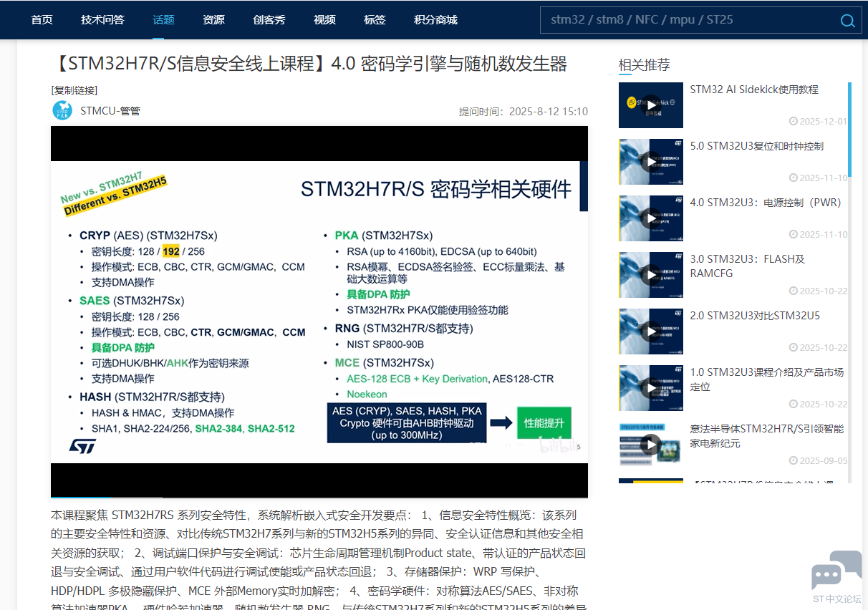Click play icon on 2.0 STM32U3对比STM32U5 thumbnail
The height and width of the screenshot is (610, 868).
(x=651, y=331)
